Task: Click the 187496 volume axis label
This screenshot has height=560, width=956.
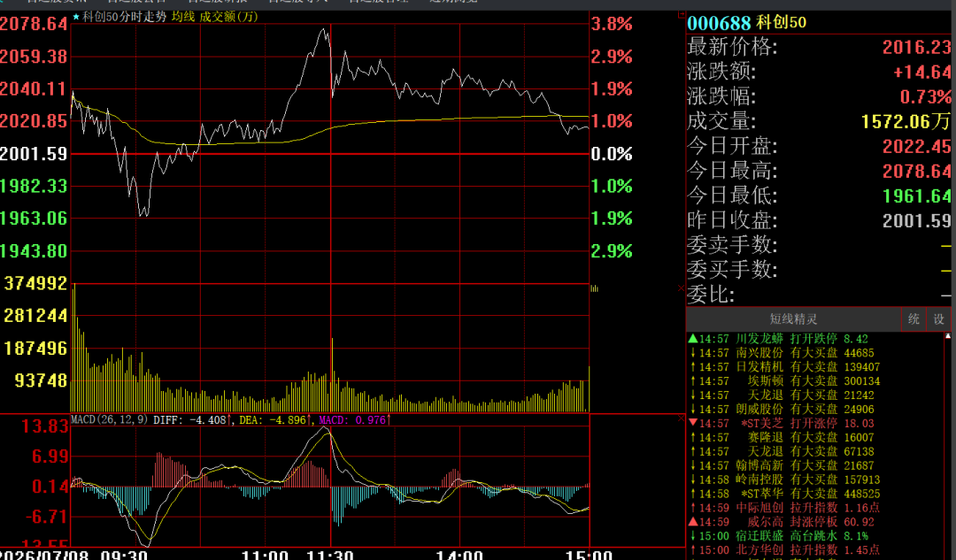Action: coord(35,349)
